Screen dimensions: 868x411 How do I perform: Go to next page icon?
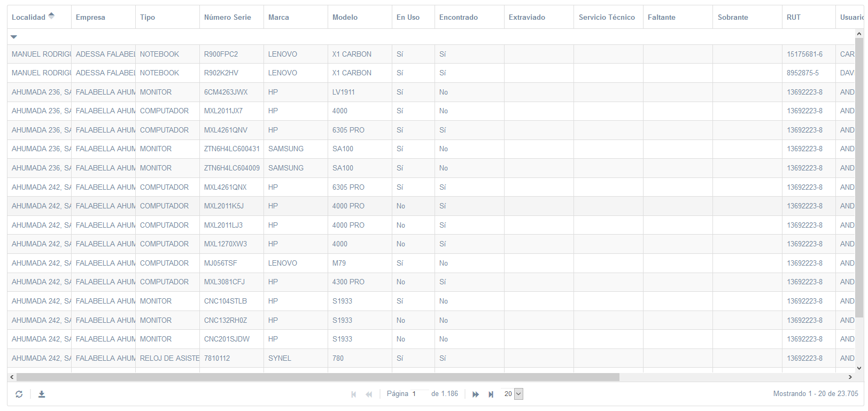coord(475,394)
